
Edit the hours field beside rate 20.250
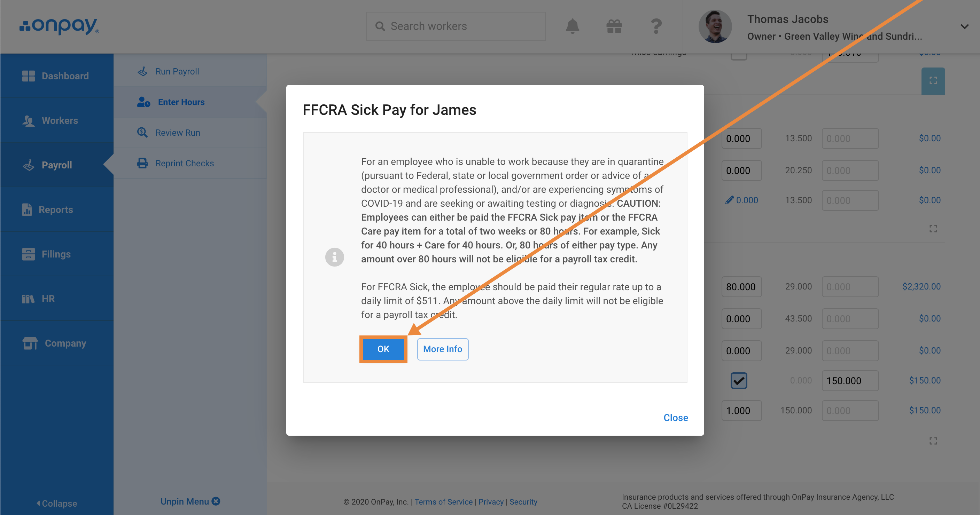[x=741, y=170]
